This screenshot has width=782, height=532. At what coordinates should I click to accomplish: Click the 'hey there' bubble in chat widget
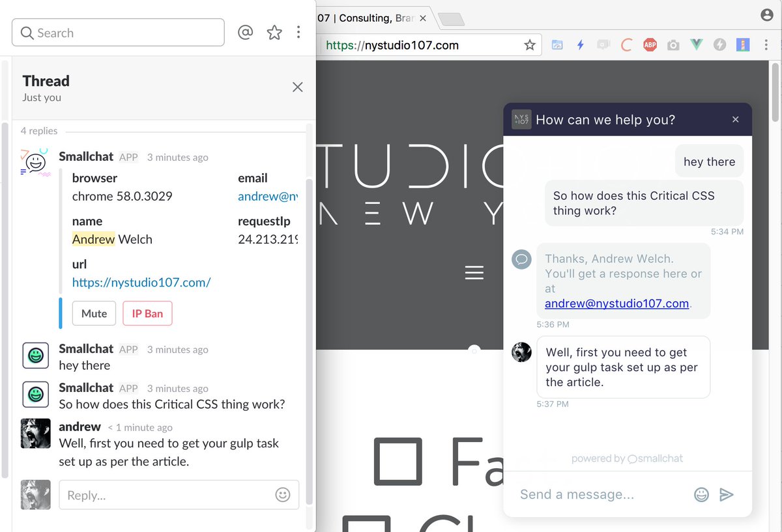(709, 161)
